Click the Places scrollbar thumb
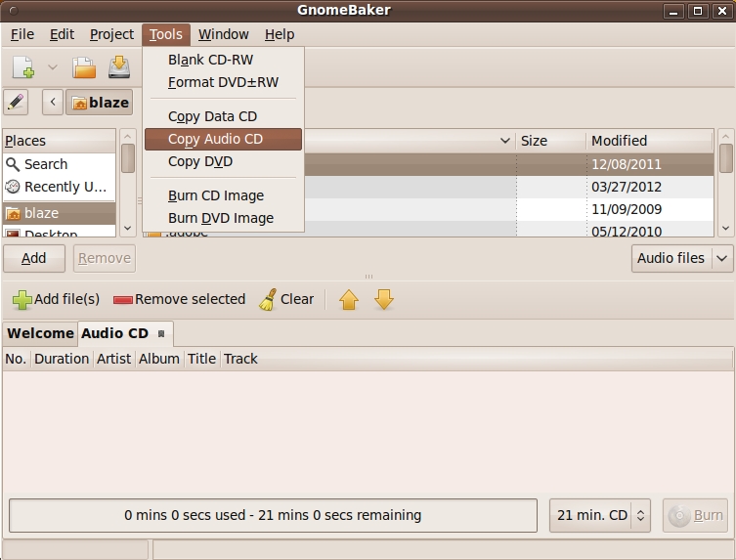The image size is (736, 560). [128, 158]
